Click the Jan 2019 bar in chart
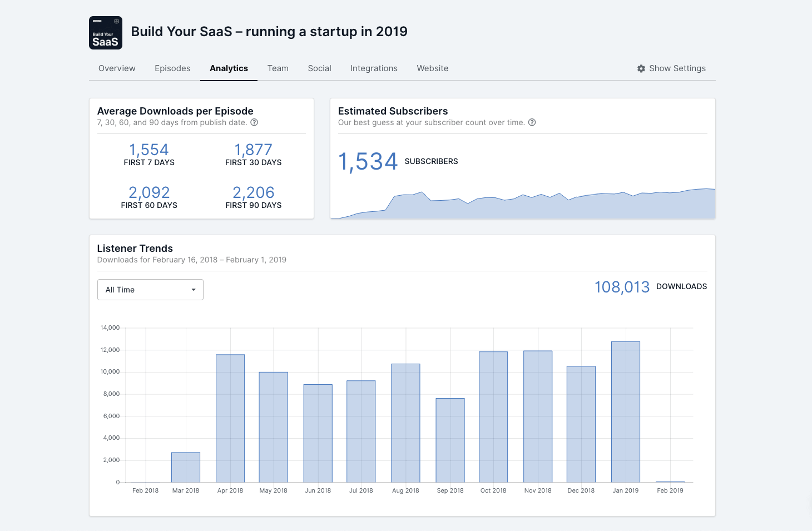Viewport: 812px width, 531px height. (625, 411)
